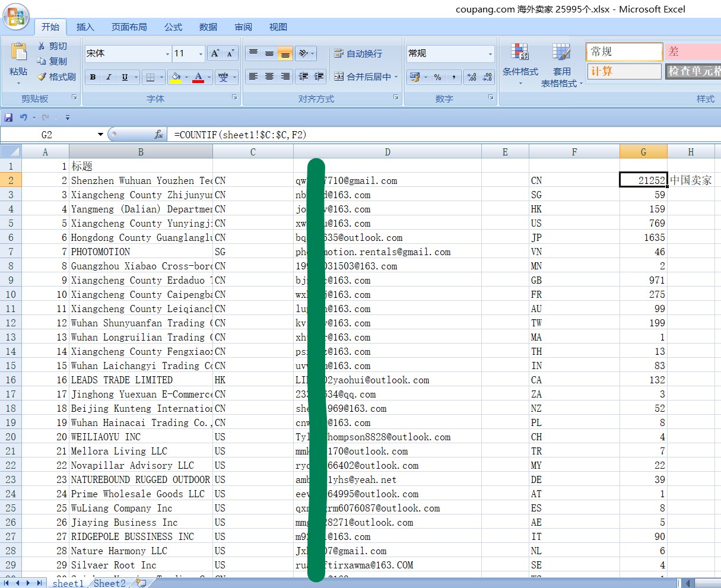The height and width of the screenshot is (588, 721).
Task: Toggle Wrap Text (自动换行)
Action: point(358,53)
